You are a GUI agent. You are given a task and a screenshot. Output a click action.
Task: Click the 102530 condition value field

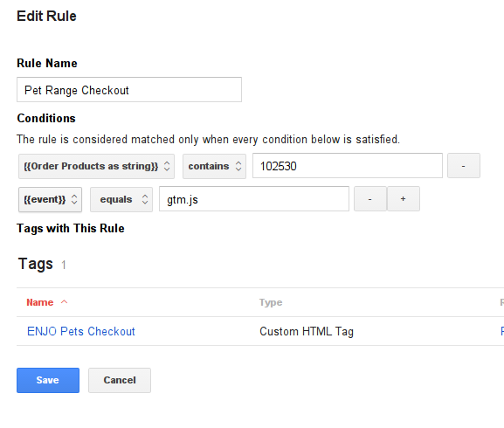348,166
